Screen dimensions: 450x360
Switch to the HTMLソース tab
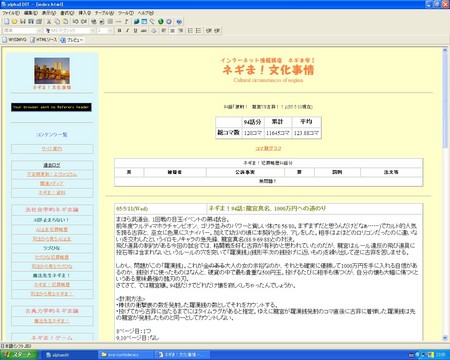click(x=43, y=40)
